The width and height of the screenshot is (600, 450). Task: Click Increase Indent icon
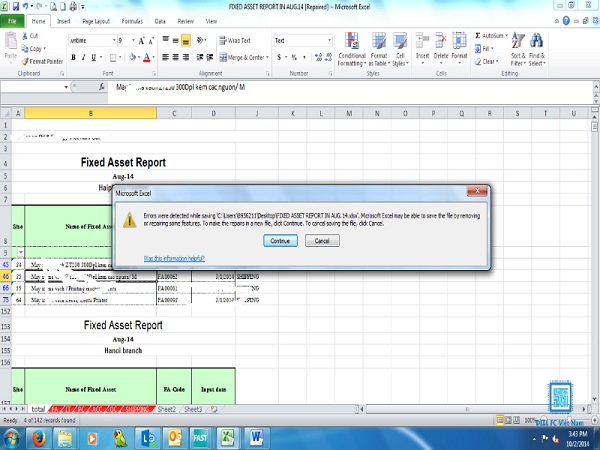pos(210,57)
